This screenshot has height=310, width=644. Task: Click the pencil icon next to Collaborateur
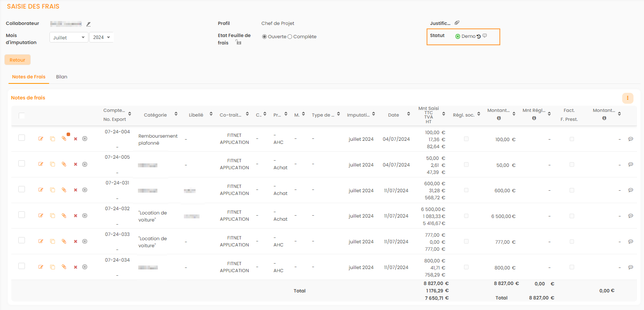pos(88,24)
